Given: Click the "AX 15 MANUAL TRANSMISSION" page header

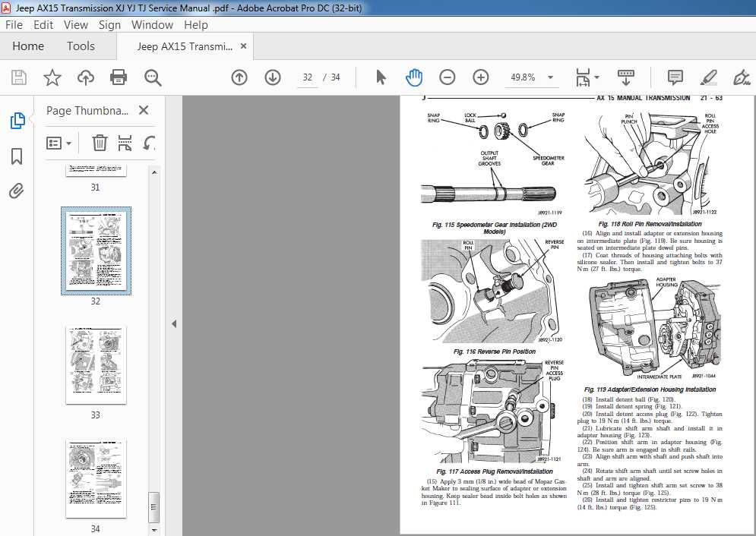Looking at the screenshot, I should tap(644, 98).
